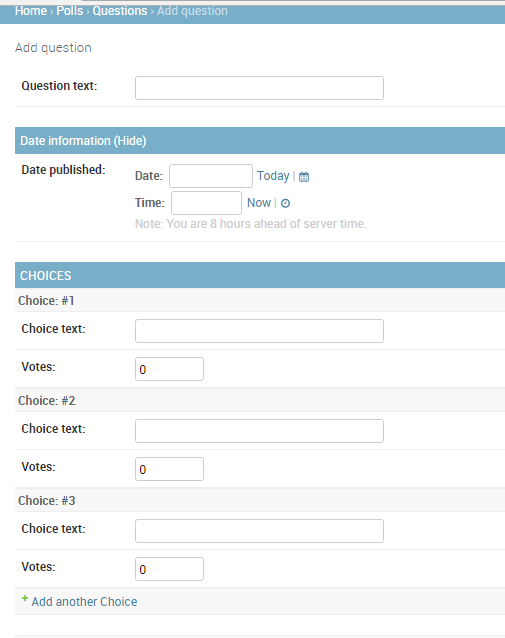Click Choice #1 choice text field

pos(259,331)
